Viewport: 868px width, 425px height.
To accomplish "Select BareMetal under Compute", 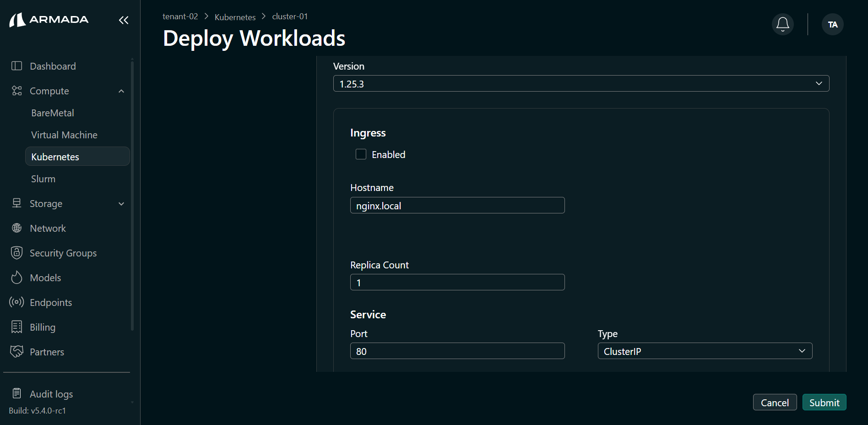I will [x=53, y=113].
